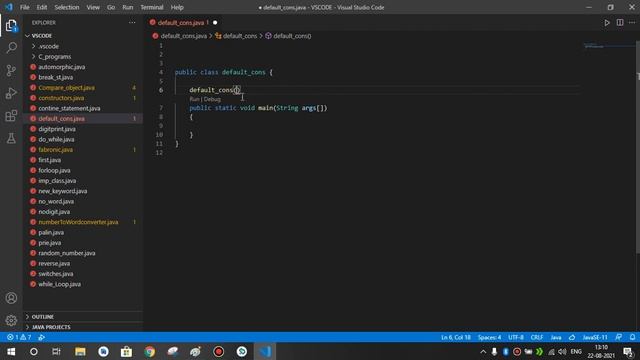640x360 pixels.
Task: Click default_cons class in breadcrumb
Action: point(240,36)
